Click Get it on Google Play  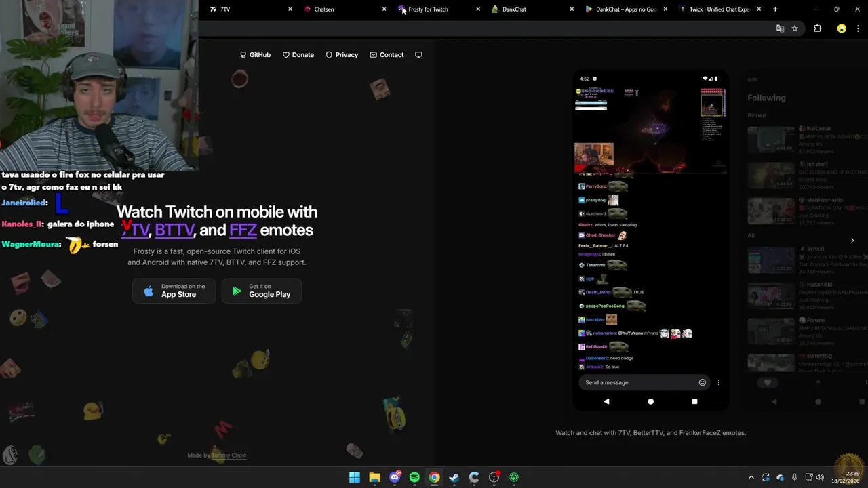(262, 291)
